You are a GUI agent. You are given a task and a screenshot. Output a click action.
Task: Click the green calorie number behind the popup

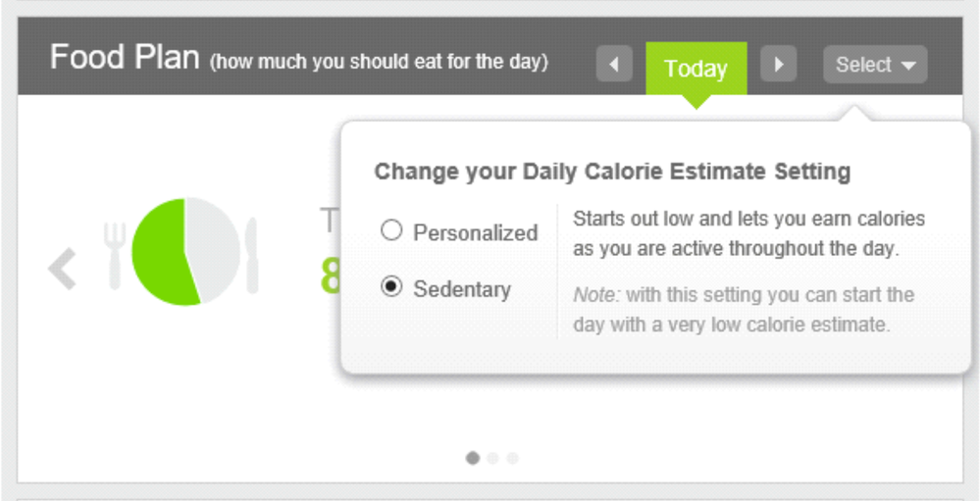point(330,276)
